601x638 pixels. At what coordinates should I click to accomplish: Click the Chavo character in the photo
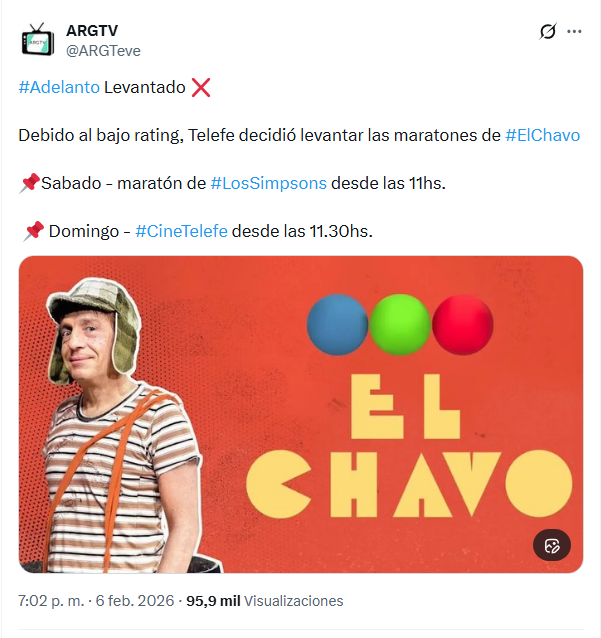(x=122, y=425)
